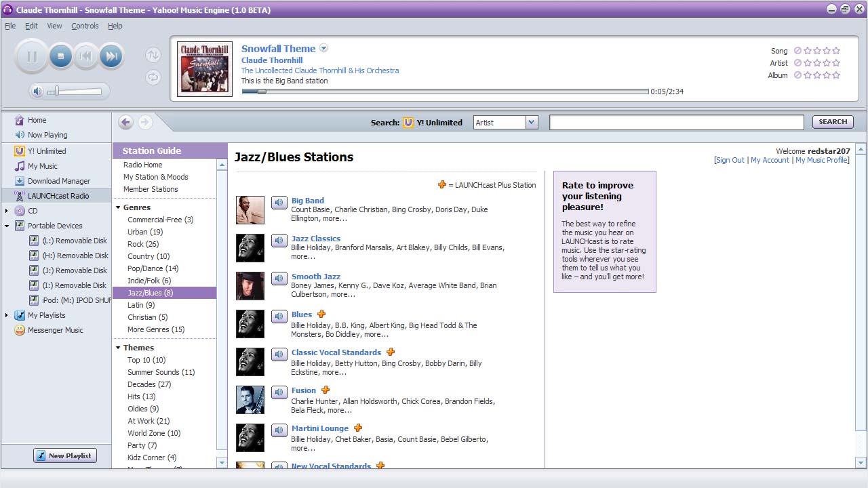Open the Controls menu
This screenshot has width=868, height=488.
point(85,26)
